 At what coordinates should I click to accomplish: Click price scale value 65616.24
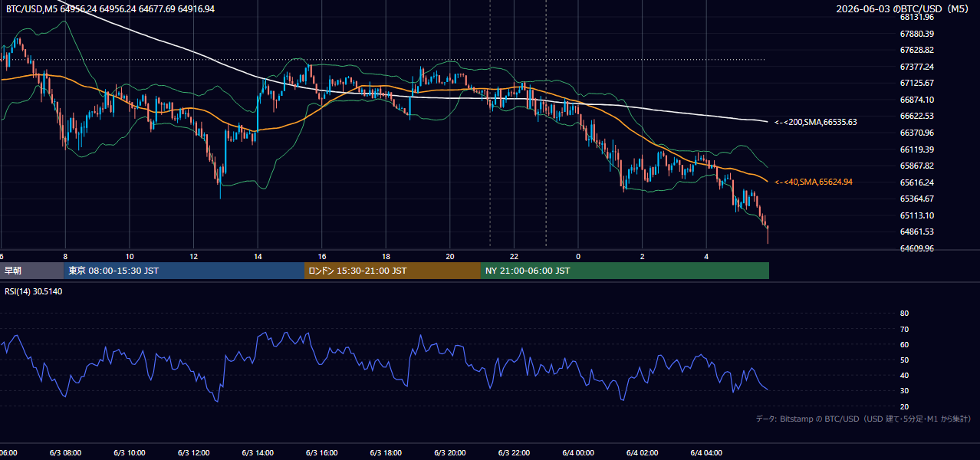[917, 182]
